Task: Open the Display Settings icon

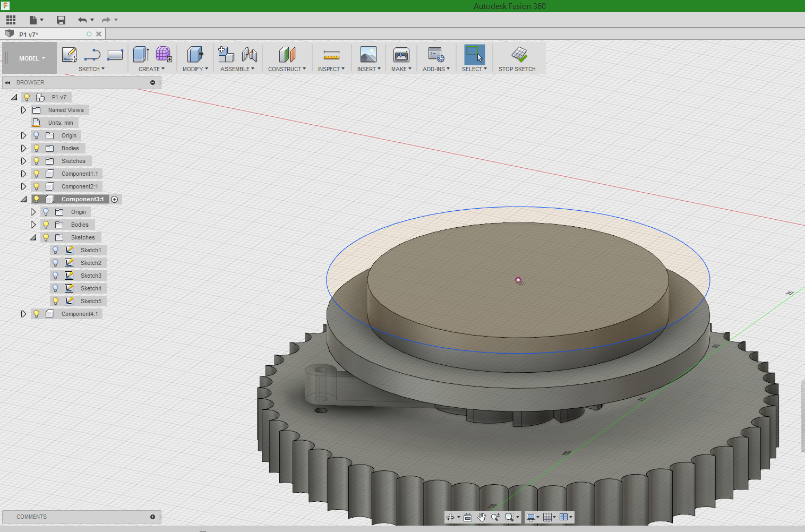Action: pos(530,517)
